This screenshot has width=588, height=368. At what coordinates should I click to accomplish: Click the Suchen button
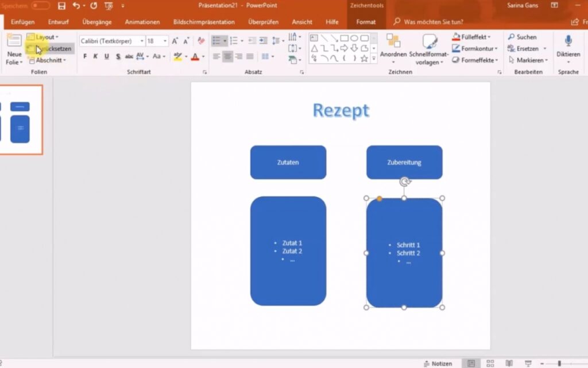coord(523,37)
